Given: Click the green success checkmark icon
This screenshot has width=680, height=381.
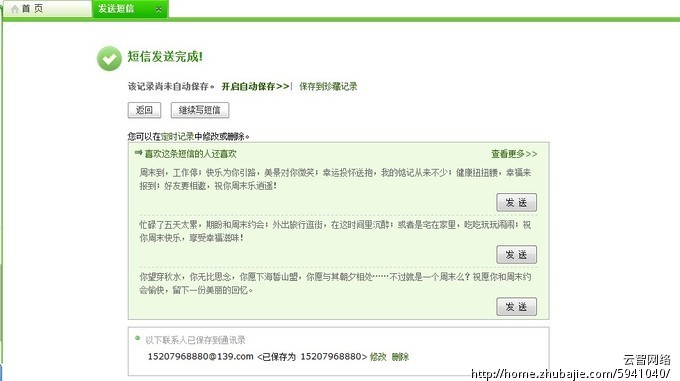Looking at the screenshot, I should (109, 59).
